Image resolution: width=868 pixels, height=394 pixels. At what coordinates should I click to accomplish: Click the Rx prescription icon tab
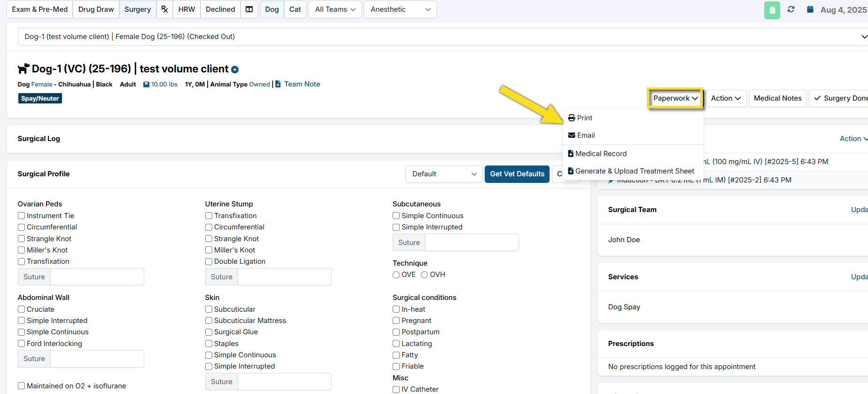pos(164,9)
